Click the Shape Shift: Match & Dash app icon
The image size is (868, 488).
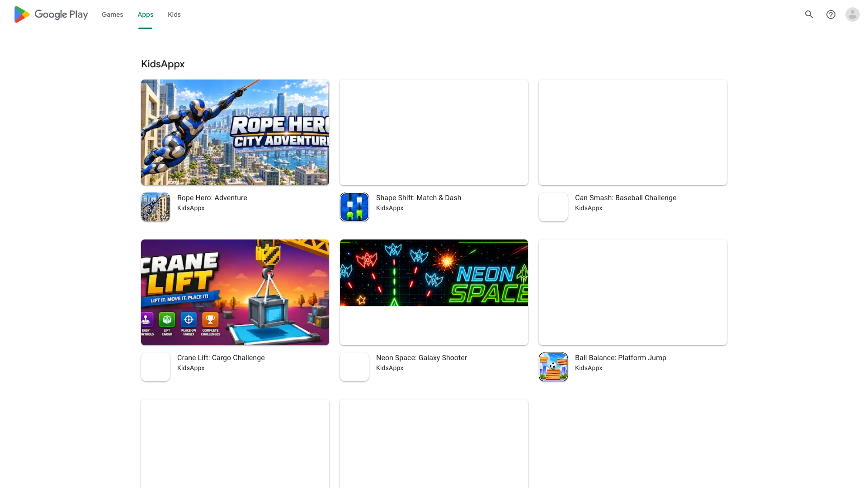[x=354, y=207]
